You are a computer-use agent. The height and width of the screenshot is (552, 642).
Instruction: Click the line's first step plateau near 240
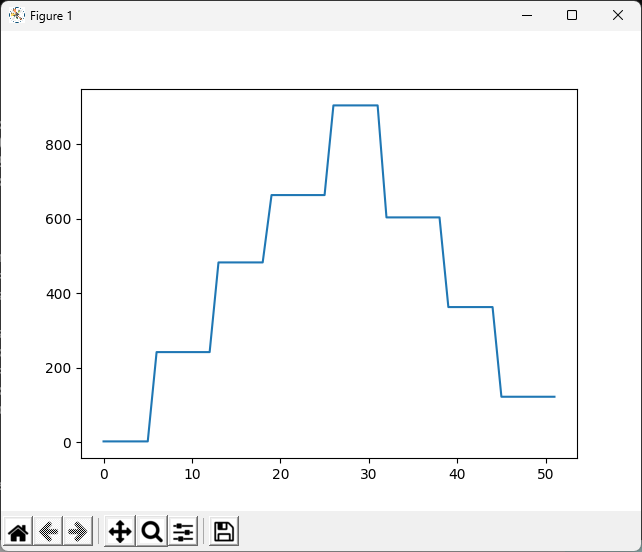183,352
